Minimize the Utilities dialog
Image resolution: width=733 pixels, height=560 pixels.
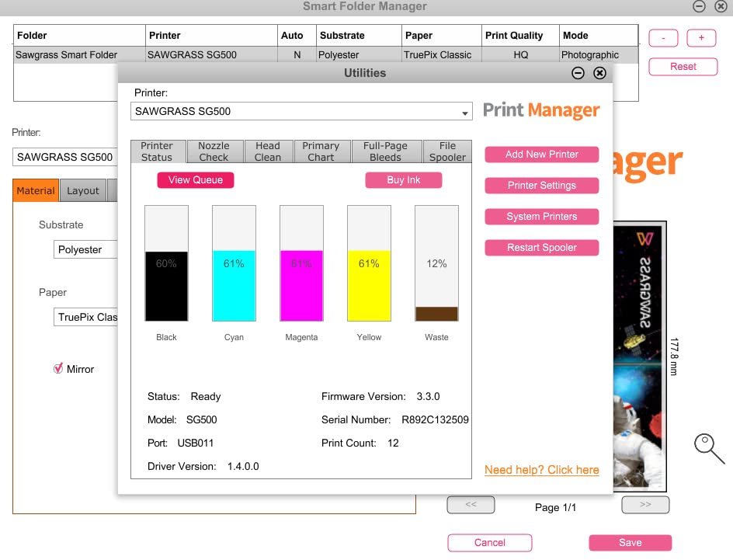pyautogui.click(x=578, y=73)
